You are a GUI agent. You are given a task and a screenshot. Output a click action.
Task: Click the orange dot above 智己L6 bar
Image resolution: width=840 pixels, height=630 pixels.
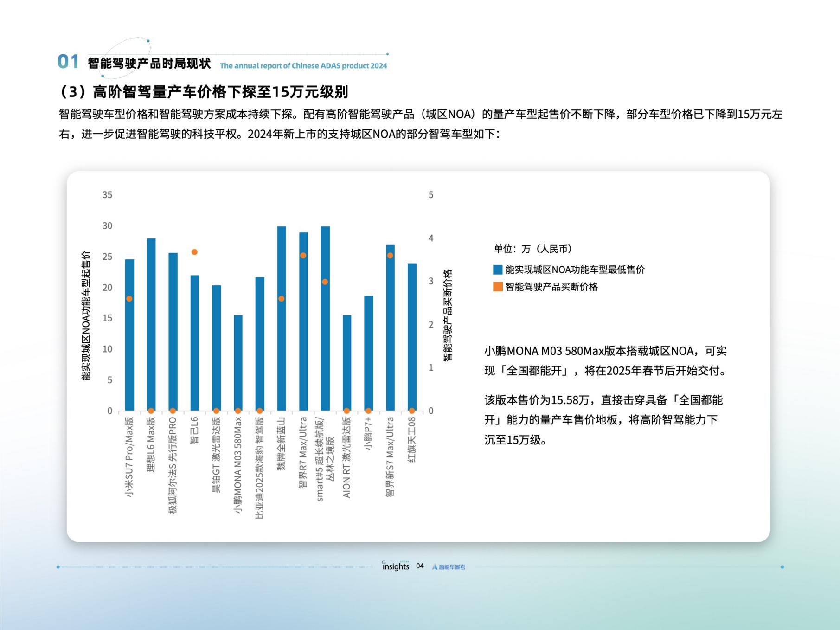193,252
